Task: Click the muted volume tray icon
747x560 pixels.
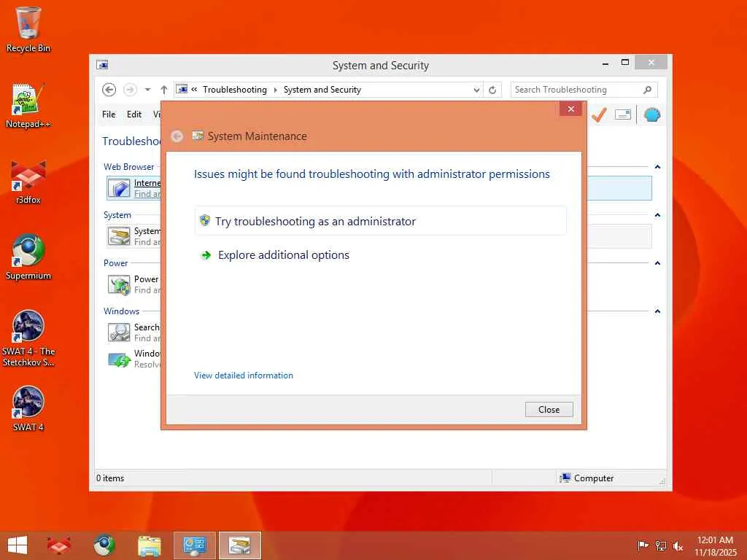Action: (678, 545)
